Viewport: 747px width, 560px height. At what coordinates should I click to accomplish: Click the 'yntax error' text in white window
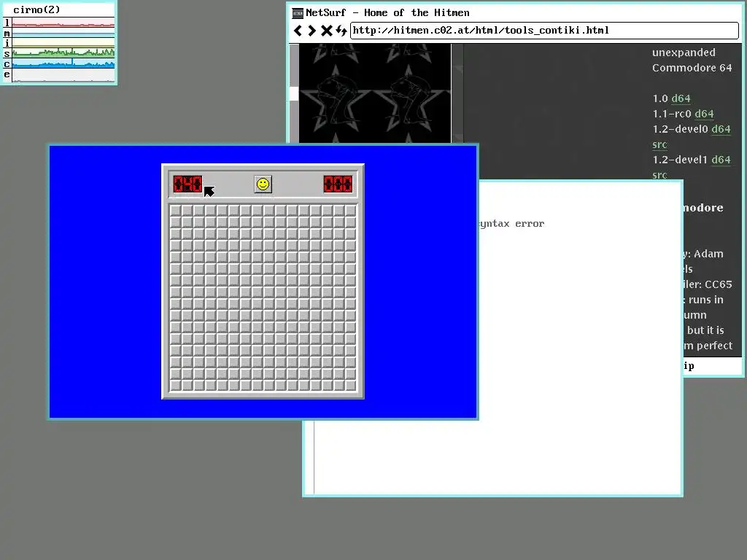tap(512, 224)
